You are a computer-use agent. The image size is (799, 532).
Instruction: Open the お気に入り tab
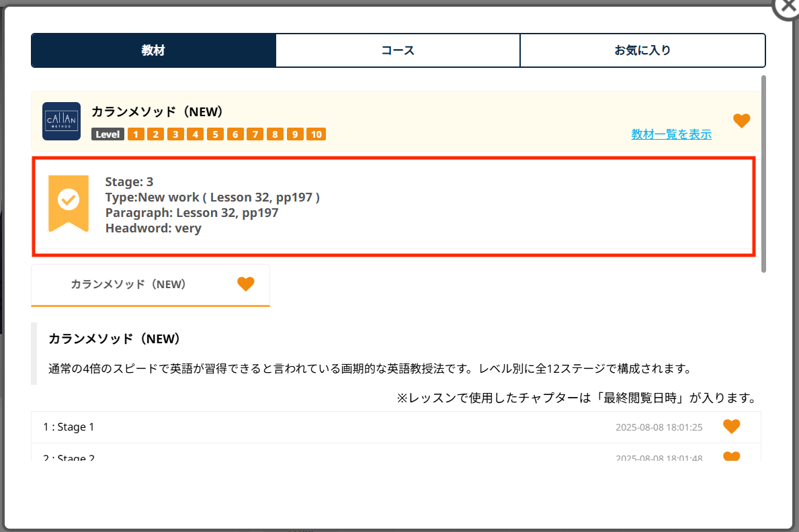pos(642,50)
